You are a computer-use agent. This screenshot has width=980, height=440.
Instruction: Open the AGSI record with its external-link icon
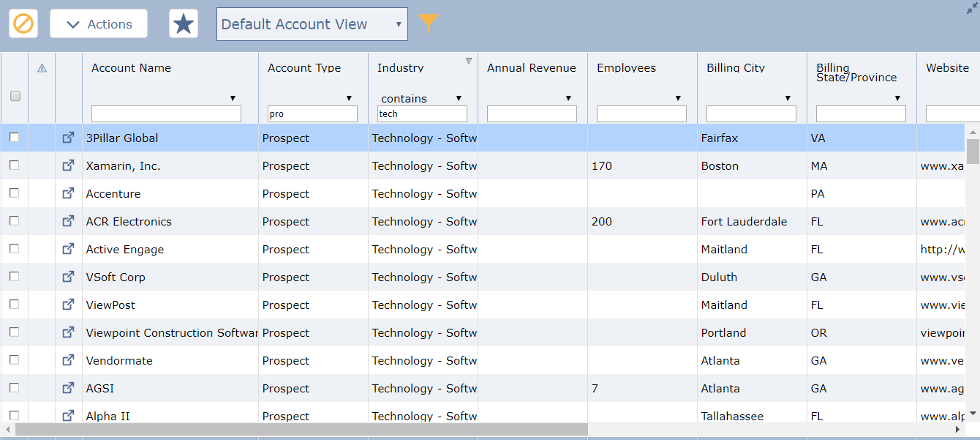coord(68,387)
